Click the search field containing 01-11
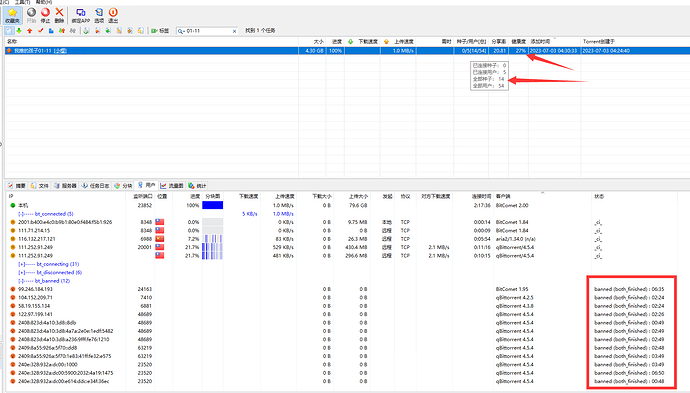Screen dimensions: 690x393 tap(208, 31)
